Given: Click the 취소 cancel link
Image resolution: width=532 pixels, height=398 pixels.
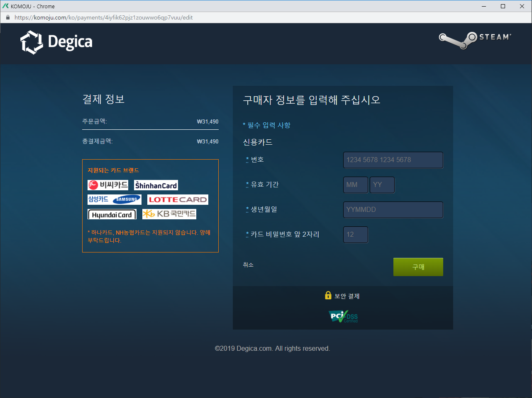Looking at the screenshot, I should pyautogui.click(x=248, y=265).
